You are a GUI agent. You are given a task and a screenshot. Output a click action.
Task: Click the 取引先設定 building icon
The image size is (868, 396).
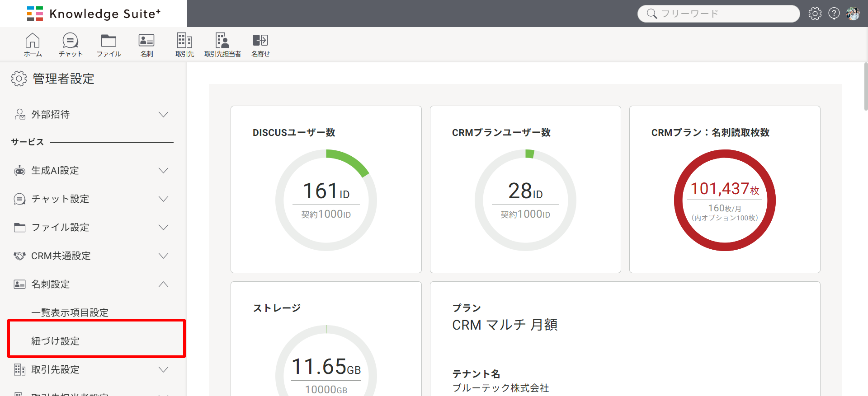pyautogui.click(x=19, y=370)
